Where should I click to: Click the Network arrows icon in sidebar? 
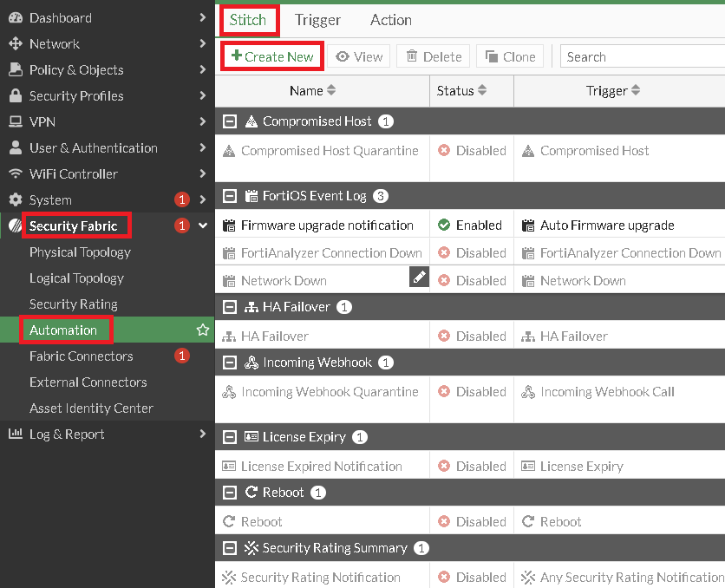[16, 44]
